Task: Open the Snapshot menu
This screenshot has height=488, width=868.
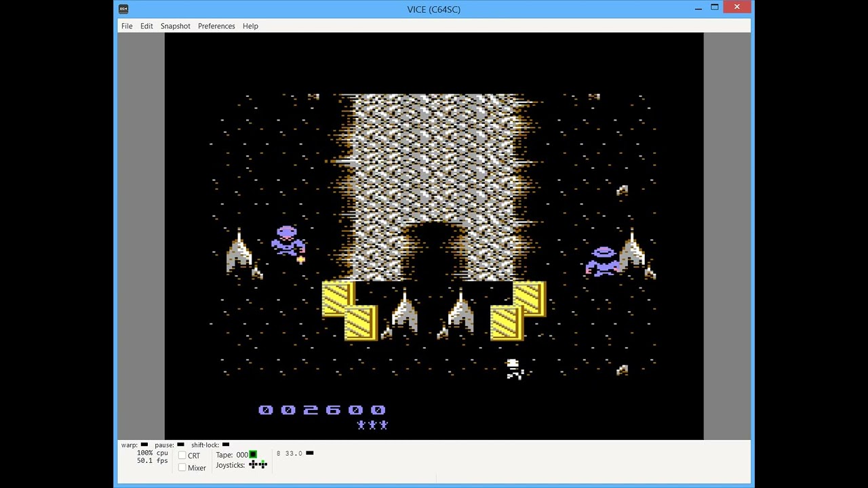Action: click(x=175, y=26)
